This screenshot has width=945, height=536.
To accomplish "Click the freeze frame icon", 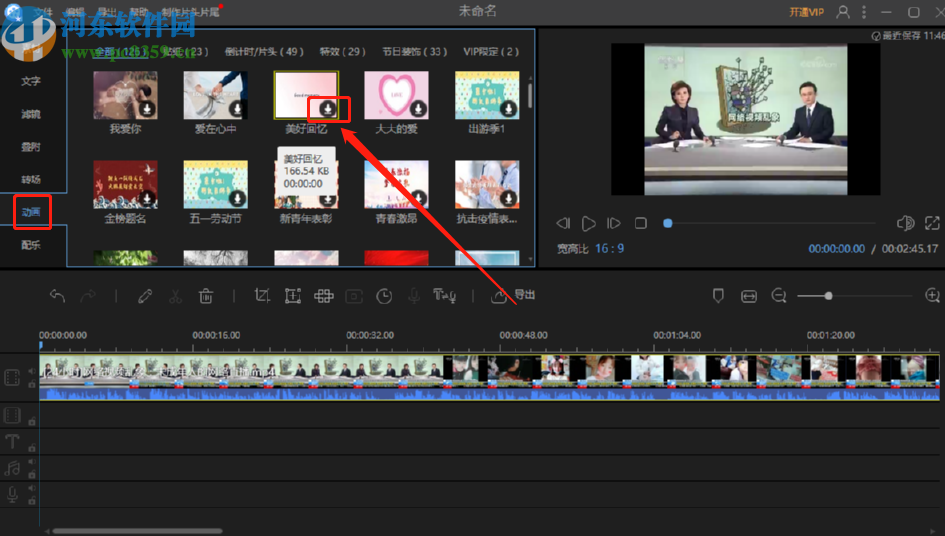I will coord(354,295).
